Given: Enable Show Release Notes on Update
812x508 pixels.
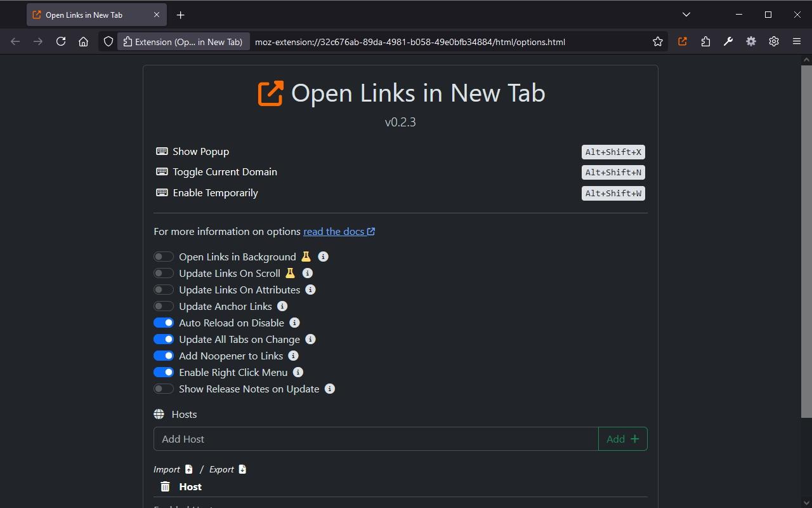Looking at the screenshot, I should pos(164,389).
